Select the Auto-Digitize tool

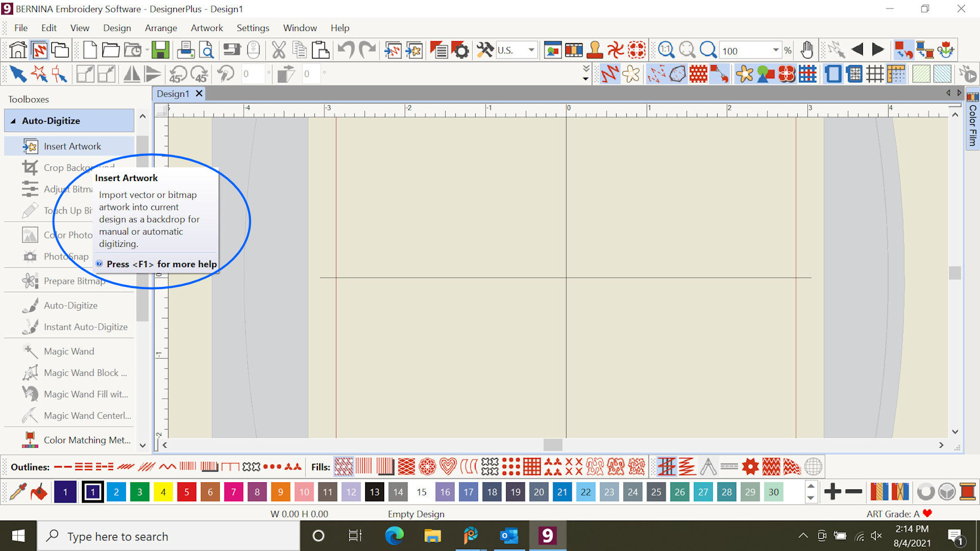69,305
